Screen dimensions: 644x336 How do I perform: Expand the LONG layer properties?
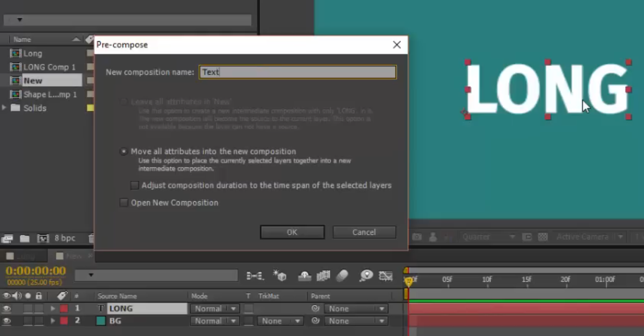click(52, 309)
